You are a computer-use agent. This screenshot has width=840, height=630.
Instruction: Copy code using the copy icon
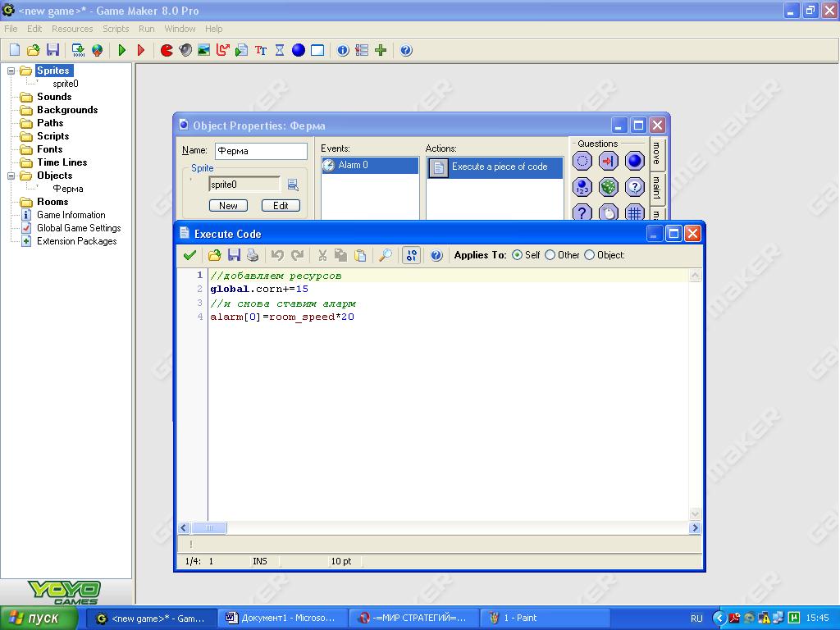341,256
